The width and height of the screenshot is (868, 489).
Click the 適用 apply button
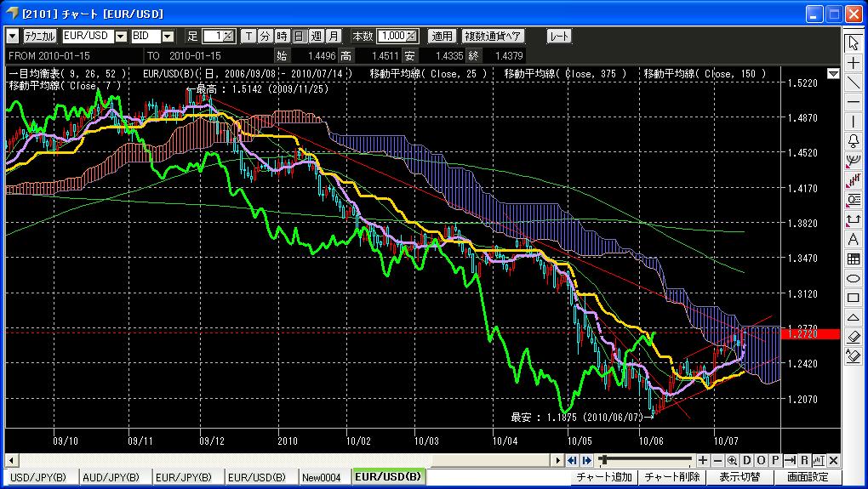tap(442, 37)
